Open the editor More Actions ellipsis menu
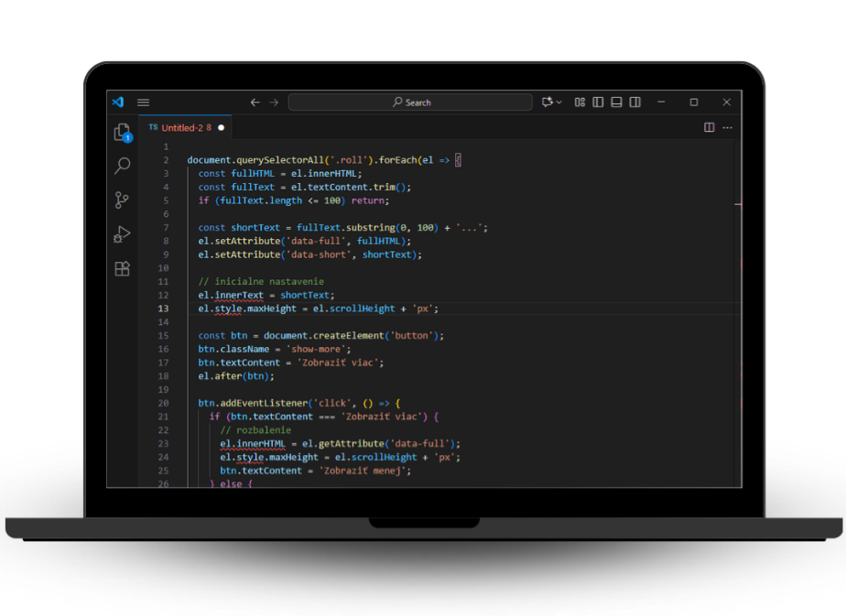Viewport: 846px width, 616px height. coord(728,128)
